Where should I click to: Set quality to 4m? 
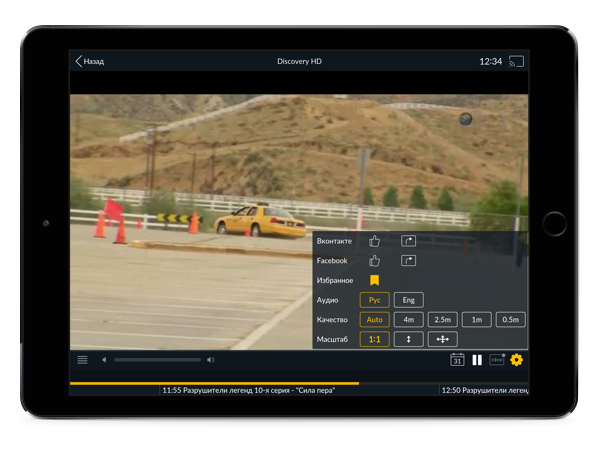coord(408,320)
